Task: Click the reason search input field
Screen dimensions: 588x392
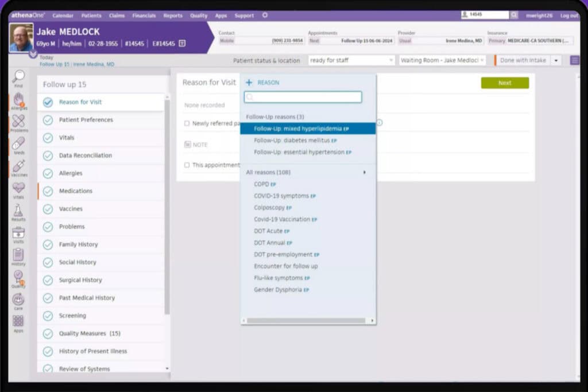Action: point(303,97)
